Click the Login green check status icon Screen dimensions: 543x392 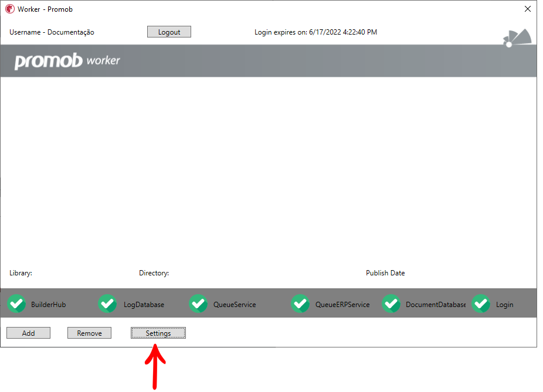pyautogui.click(x=481, y=304)
